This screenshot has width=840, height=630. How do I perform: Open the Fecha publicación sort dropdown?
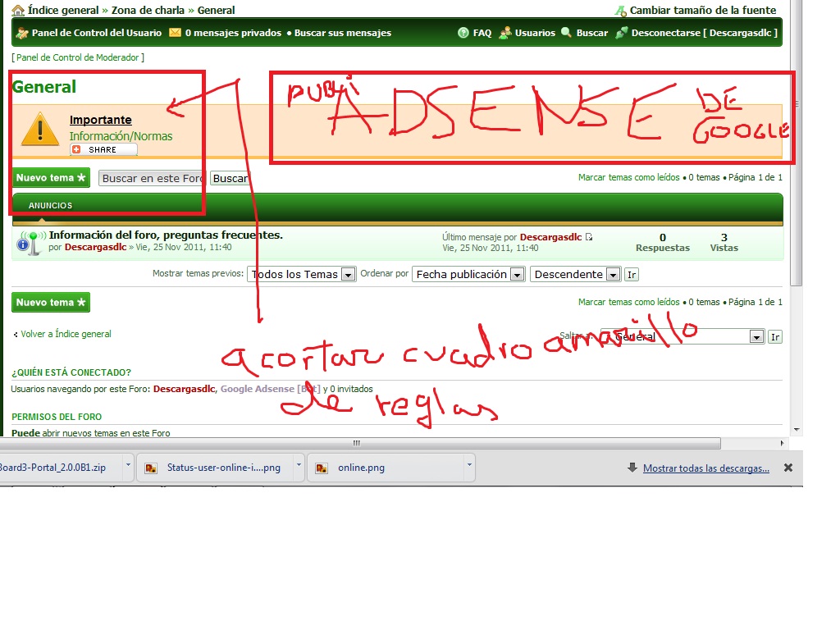pos(468,274)
